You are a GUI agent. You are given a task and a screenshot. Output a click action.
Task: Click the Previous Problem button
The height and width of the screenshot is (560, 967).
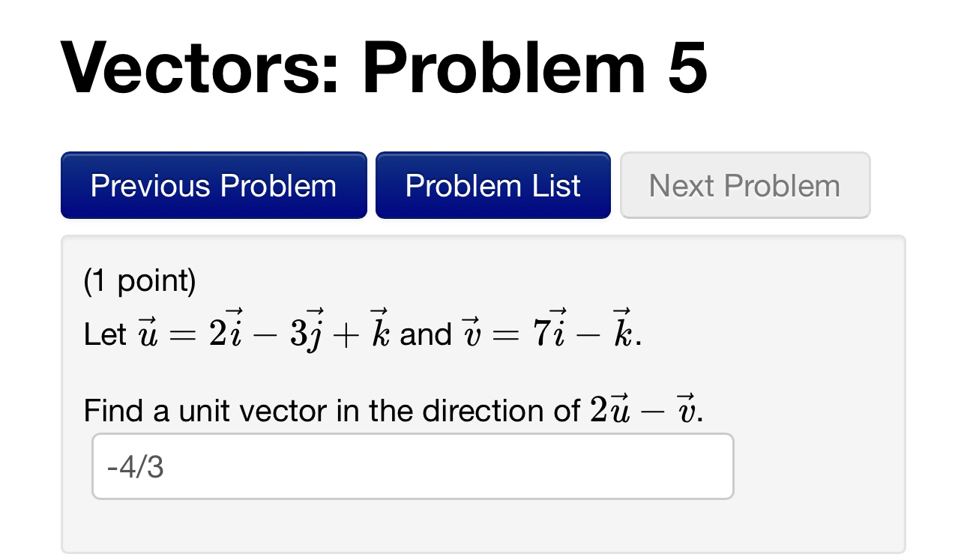tap(213, 185)
